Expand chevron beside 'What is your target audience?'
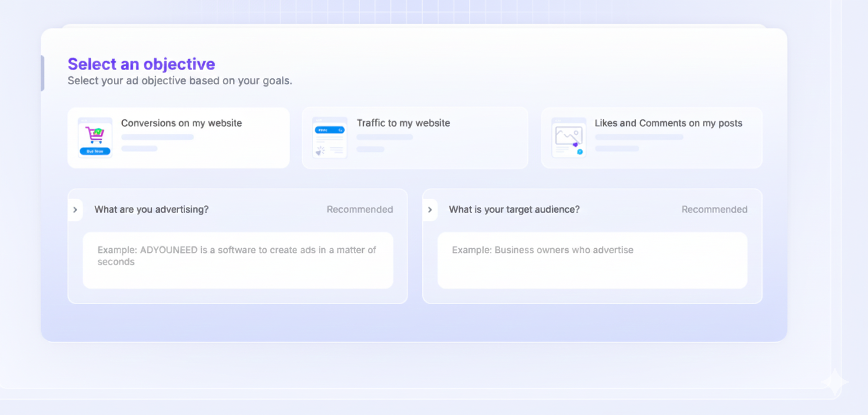868x415 pixels. [x=430, y=210]
